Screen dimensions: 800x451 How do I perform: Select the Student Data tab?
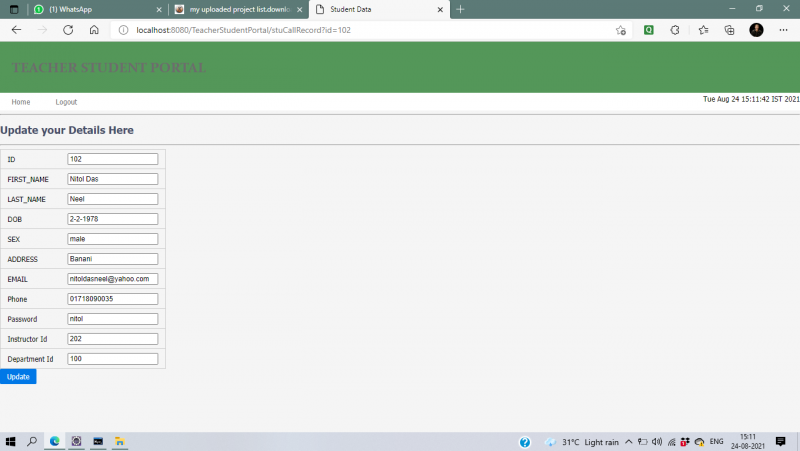point(379,9)
